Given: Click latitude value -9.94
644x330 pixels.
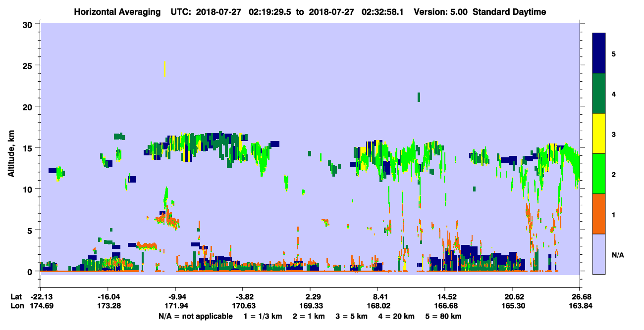Looking at the screenshot, I should pos(175,297).
